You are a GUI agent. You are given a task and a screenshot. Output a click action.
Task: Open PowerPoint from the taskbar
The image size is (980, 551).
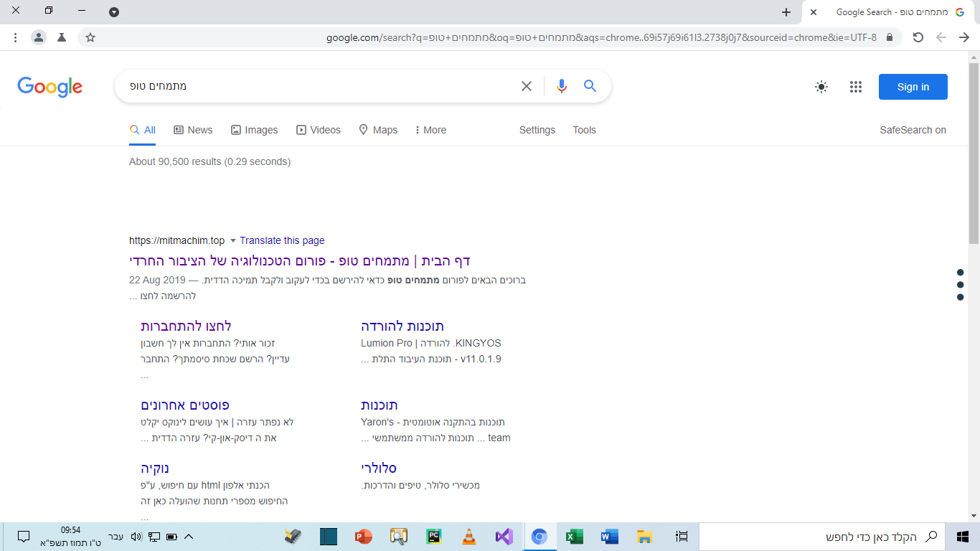tap(363, 537)
